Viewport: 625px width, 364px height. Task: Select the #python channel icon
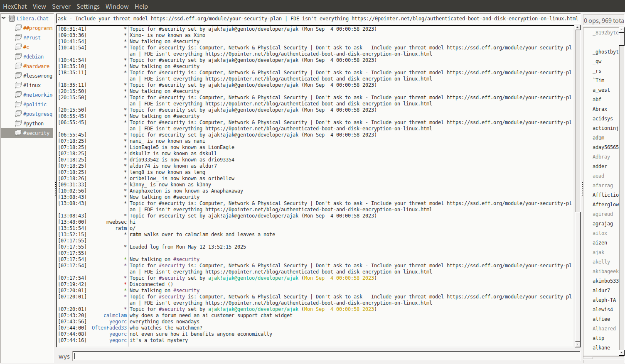(18, 123)
